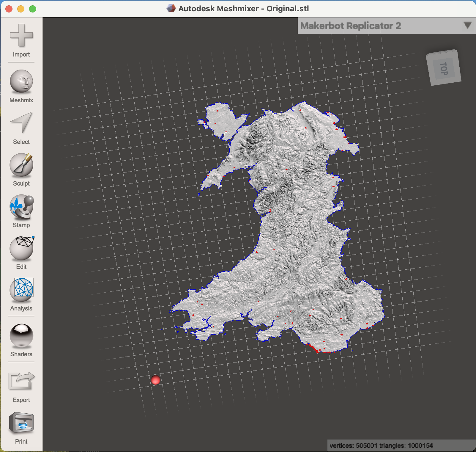This screenshot has width=476, height=452.
Task: Close the Meshmixer window
Action: [9, 9]
